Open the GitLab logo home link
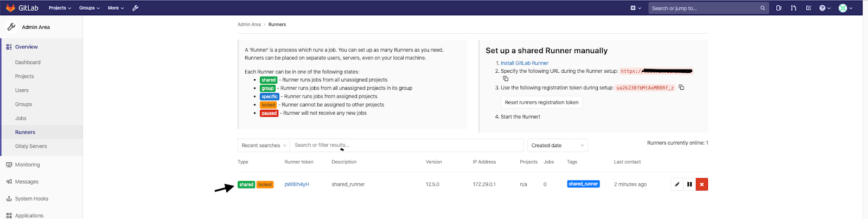This screenshot has height=219, width=868. point(22,8)
